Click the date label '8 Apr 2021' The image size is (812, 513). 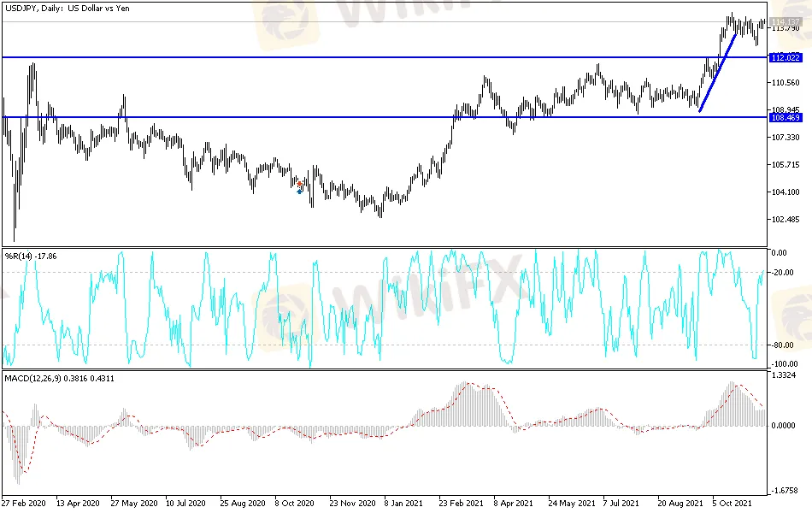pos(513,503)
